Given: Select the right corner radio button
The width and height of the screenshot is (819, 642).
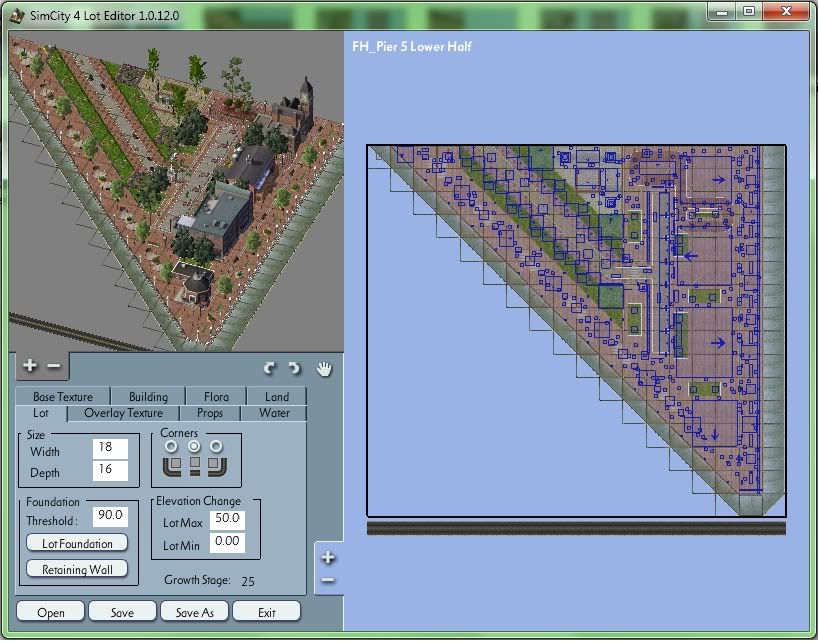Looking at the screenshot, I should click(216, 447).
